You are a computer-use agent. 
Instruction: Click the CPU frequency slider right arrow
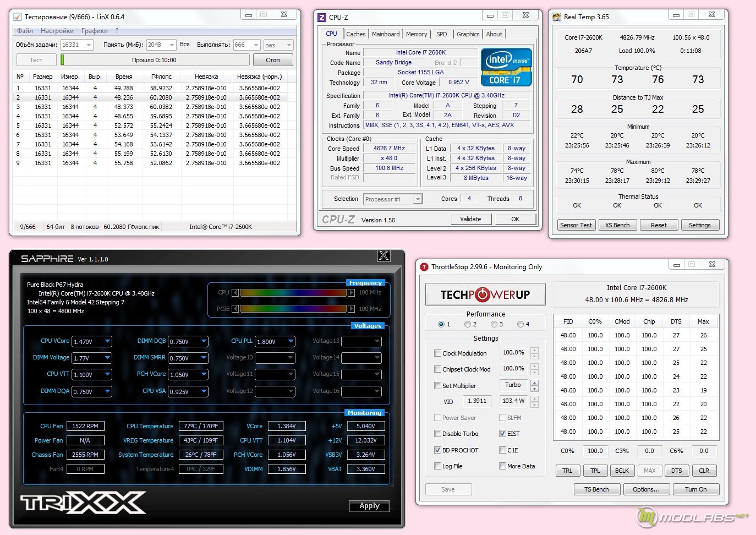coord(351,293)
